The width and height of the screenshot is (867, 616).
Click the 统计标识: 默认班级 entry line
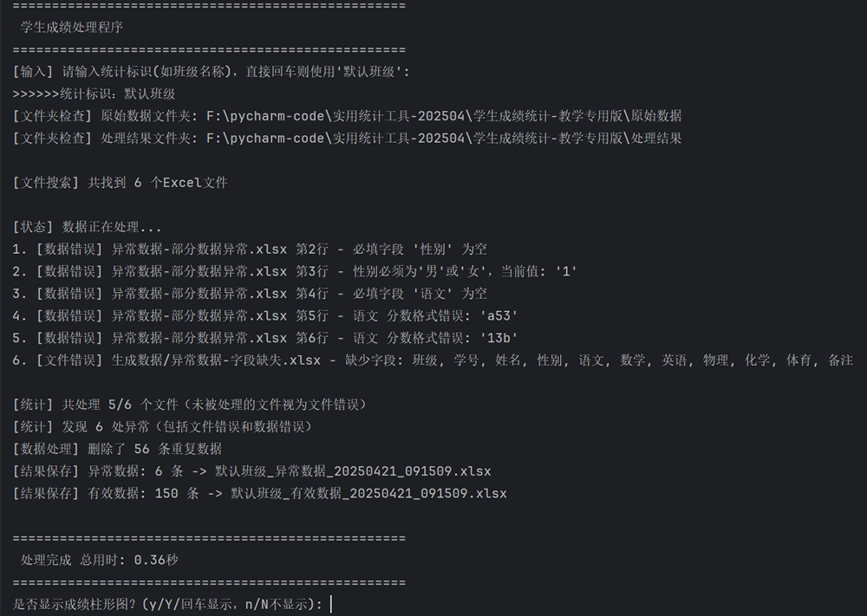pyautogui.click(x=95, y=94)
